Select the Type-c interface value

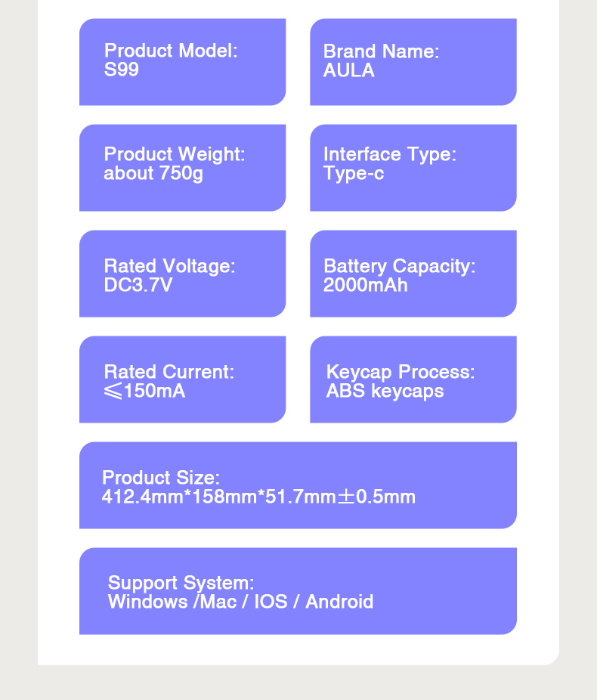coord(354,173)
